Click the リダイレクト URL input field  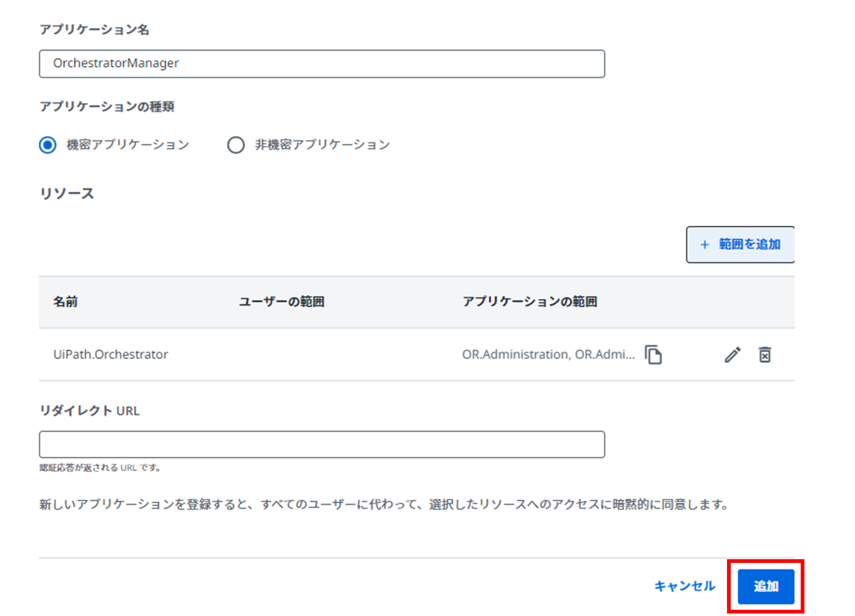pos(322,444)
